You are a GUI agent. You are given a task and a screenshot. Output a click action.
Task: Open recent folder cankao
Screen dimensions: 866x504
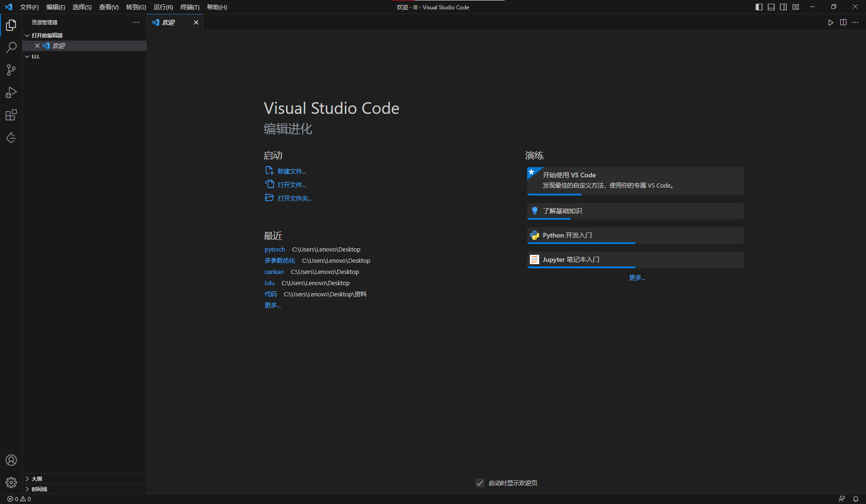[274, 272]
